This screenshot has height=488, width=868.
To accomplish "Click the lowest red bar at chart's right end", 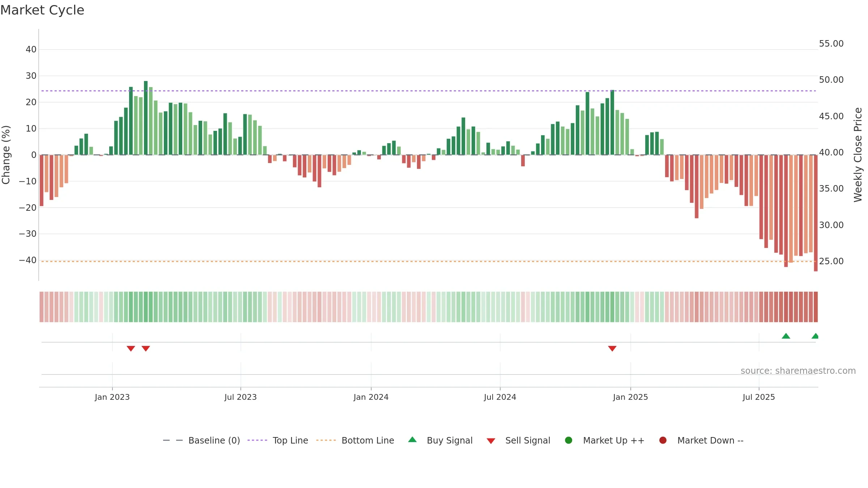I will click(816, 213).
